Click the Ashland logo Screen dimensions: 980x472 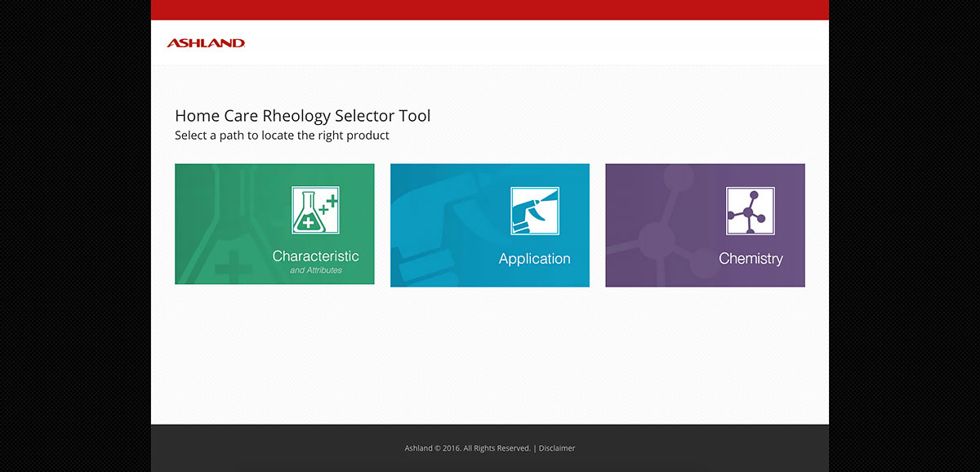[206, 42]
